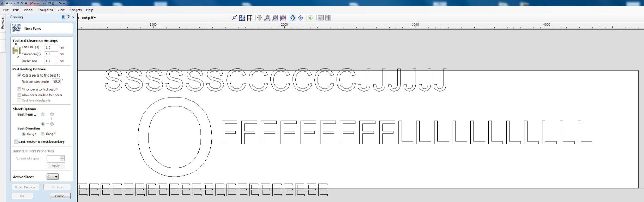
Task: Open the View menu
Action: point(61,9)
